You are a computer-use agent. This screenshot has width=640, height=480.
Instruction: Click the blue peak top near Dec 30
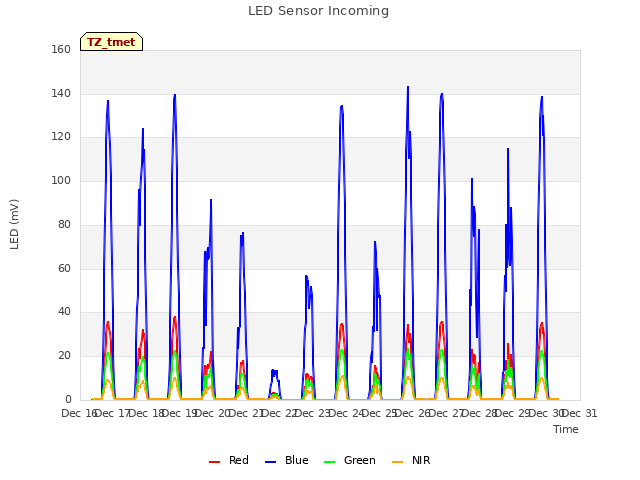tap(542, 97)
